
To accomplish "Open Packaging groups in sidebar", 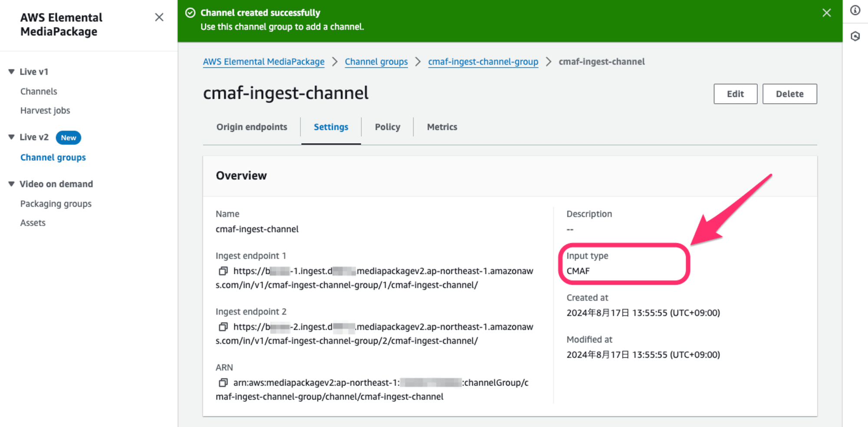I will [56, 204].
